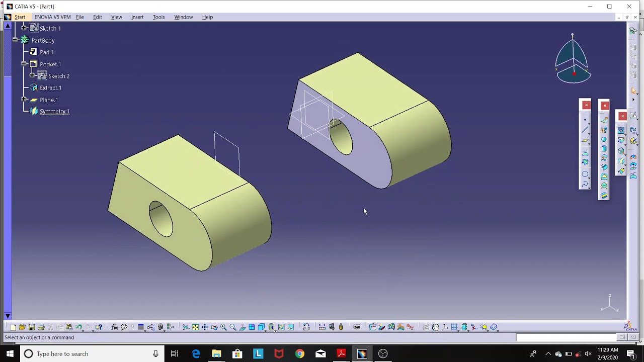Click the Zoom In magnifier
644x362 pixels.
223,327
